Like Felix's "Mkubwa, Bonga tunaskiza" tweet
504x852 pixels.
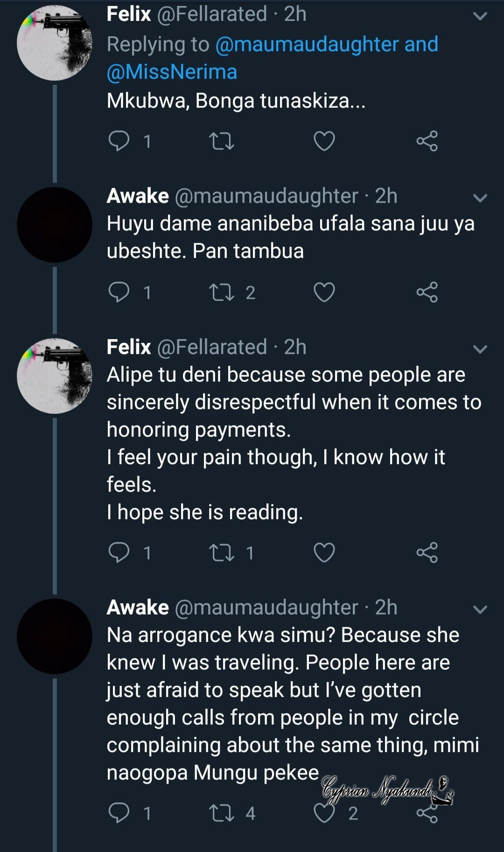[324, 141]
